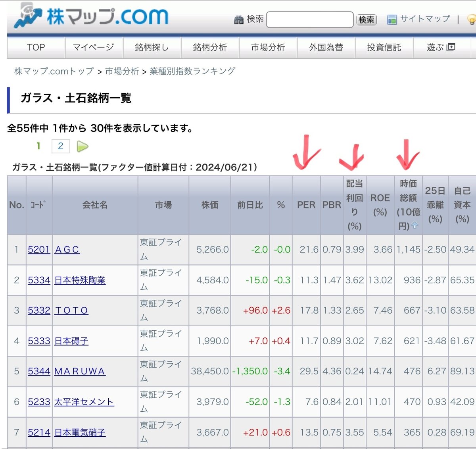Image resolution: width=476 pixels, height=449 pixels.
Task: Open the 市場分析 menu tab
Action: pos(268,48)
